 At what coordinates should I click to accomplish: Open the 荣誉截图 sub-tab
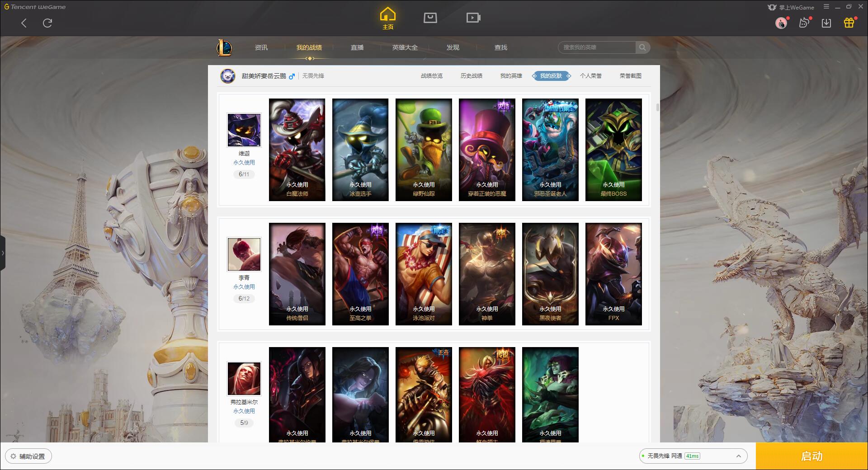click(x=631, y=76)
